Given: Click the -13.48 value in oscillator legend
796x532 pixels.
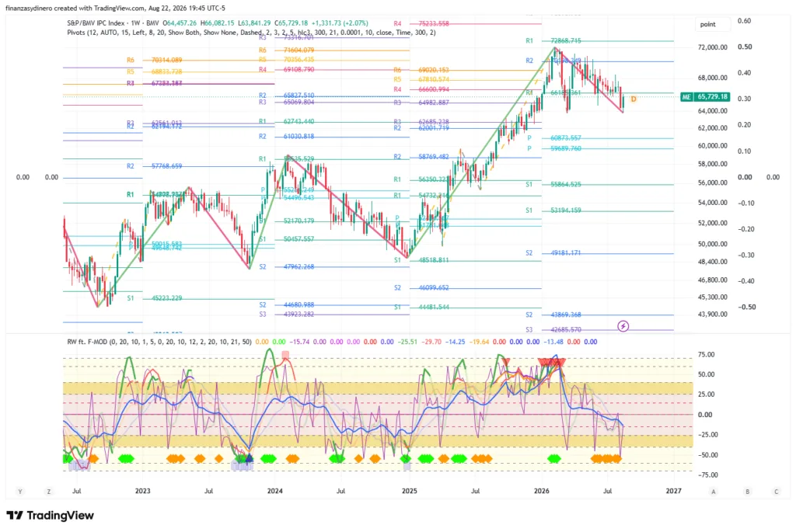Looking at the screenshot, I should (553, 342).
